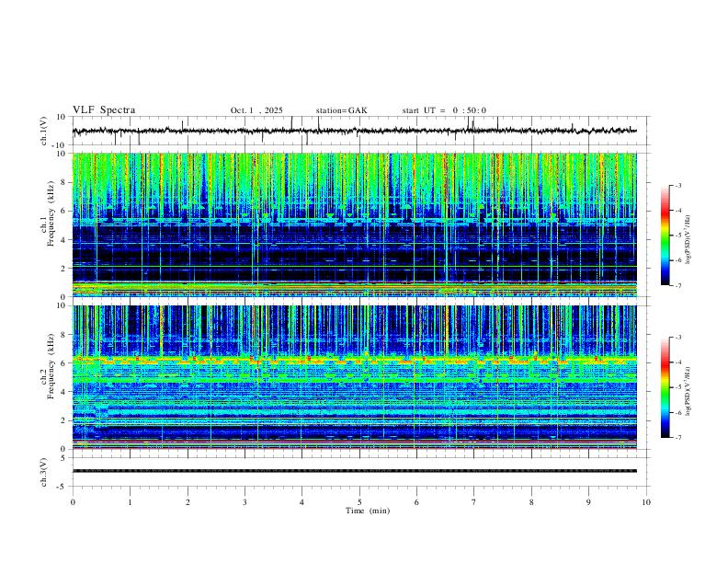Click the "VLF Spectra" plot title
The width and height of the screenshot is (728, 563).
pyautogui.click(x=104, y=110)
